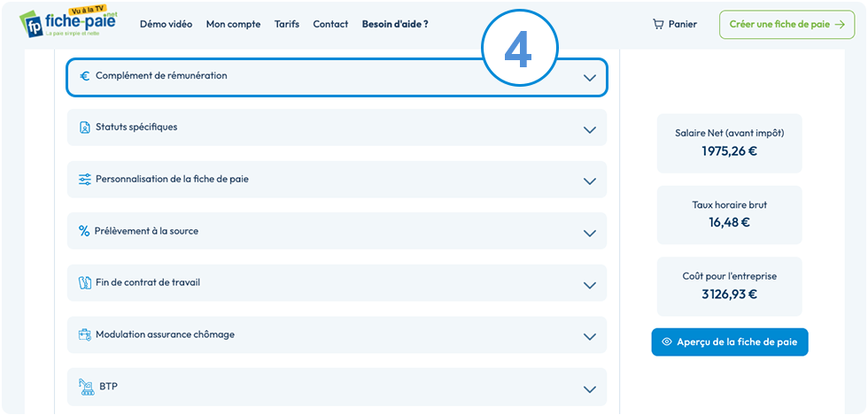Click Statuts spécifiques label
Screen dimensions: 868x415
coord(136,127)
